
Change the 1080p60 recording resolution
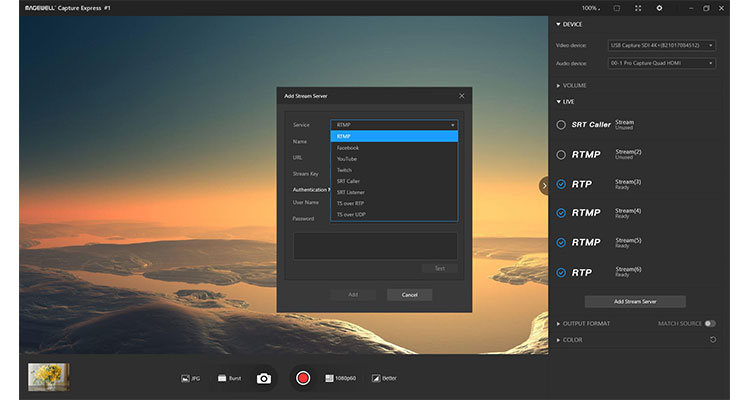tap(341, 378)
